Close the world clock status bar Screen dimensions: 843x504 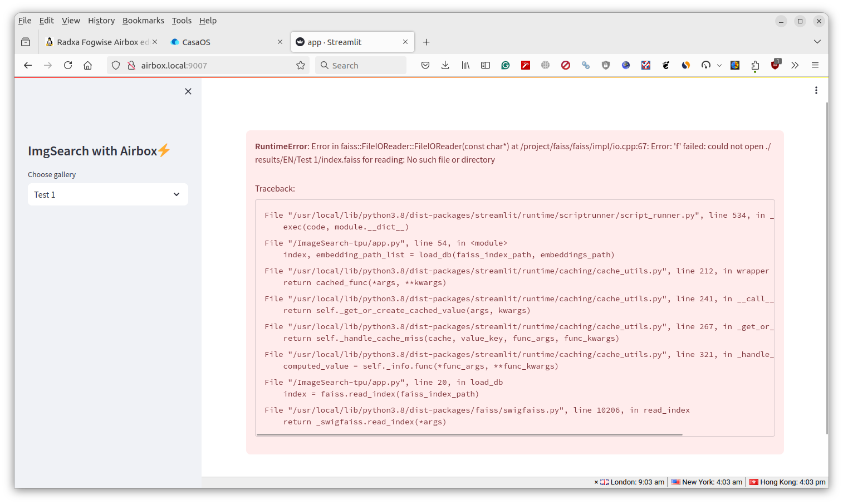coord(596,482)
